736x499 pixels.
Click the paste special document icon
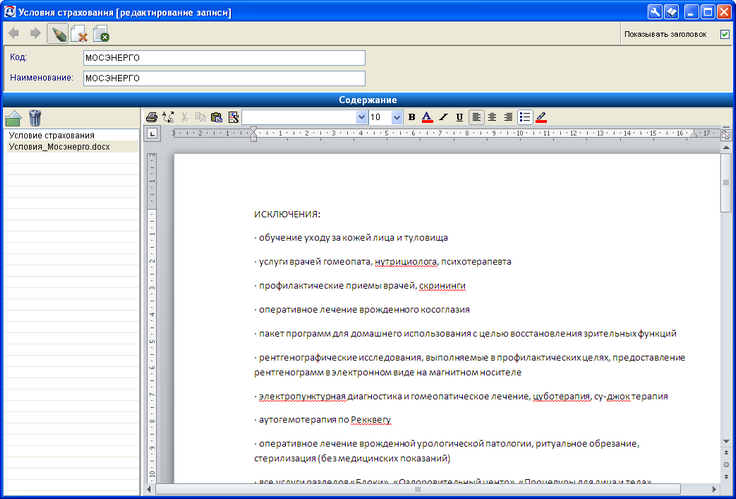click(233, 117)
